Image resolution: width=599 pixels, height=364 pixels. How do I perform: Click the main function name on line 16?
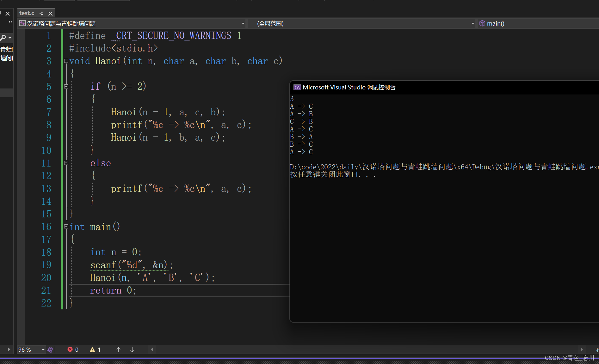pyautogui.click(x=101, y=227)
